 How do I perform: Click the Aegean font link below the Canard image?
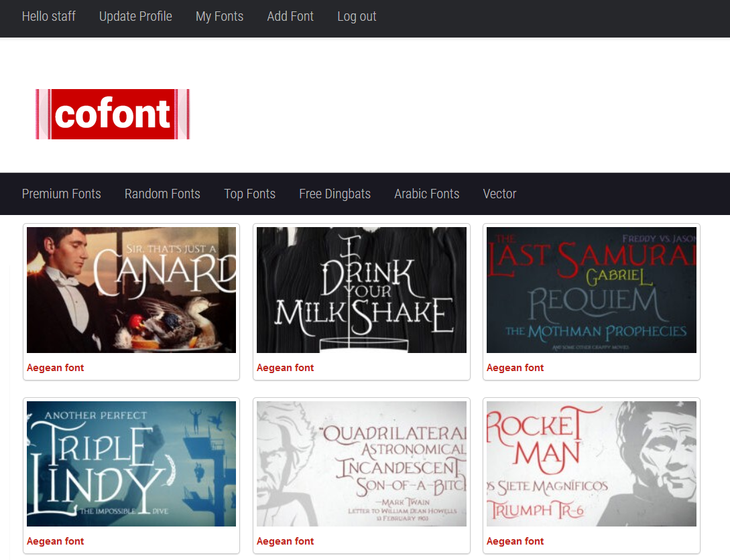(55, 367)
